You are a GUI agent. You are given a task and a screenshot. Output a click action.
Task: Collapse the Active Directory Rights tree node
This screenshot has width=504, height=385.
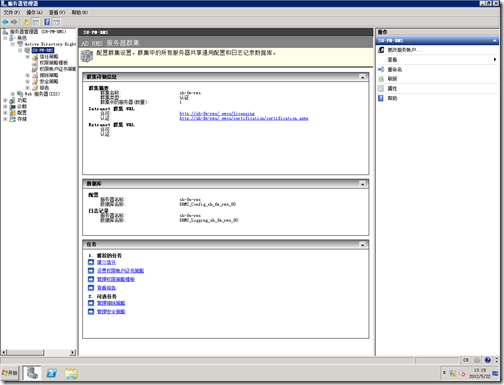[13, 44]
